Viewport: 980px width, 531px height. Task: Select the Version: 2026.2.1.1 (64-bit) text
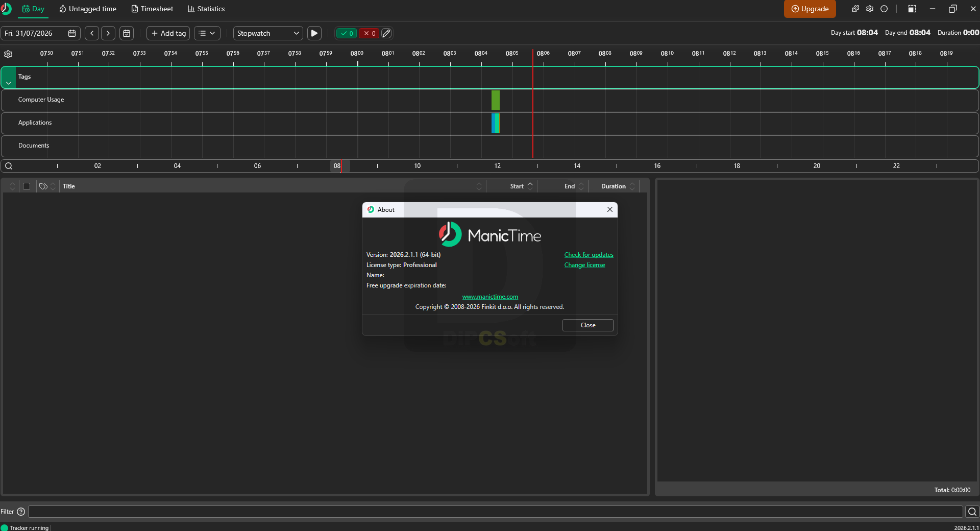pyautogui.click(x=403, y=255)
